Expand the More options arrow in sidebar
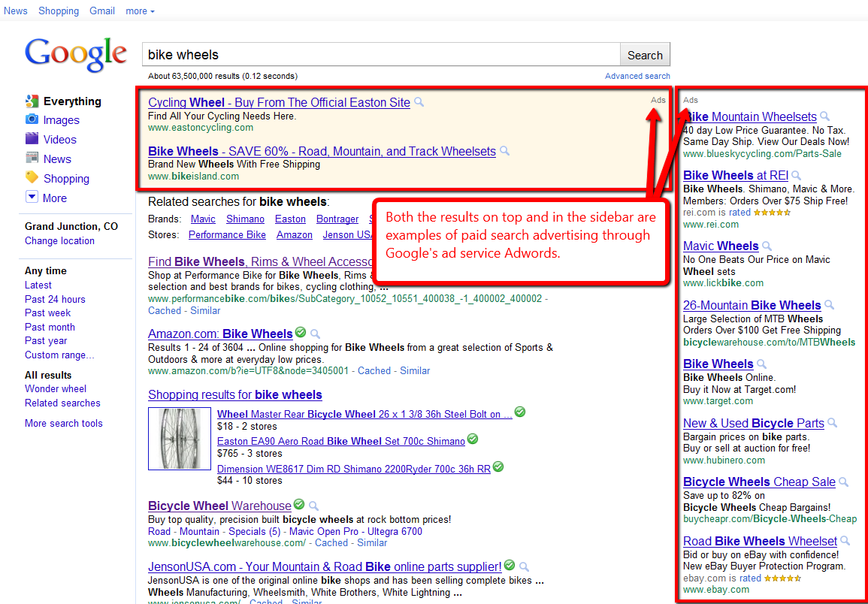868x604 pixels. (32, 197)
